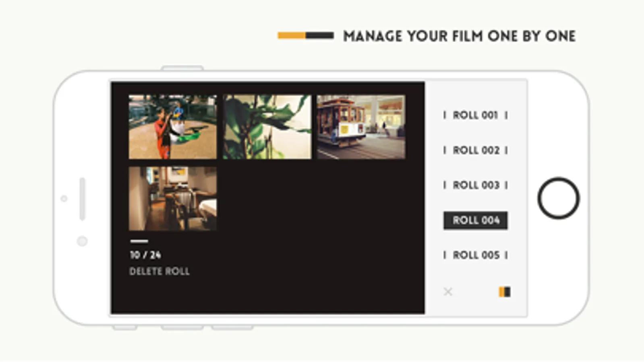Click the X close icon in sidebar
The image size is (644, 362).
coord(448,292)
